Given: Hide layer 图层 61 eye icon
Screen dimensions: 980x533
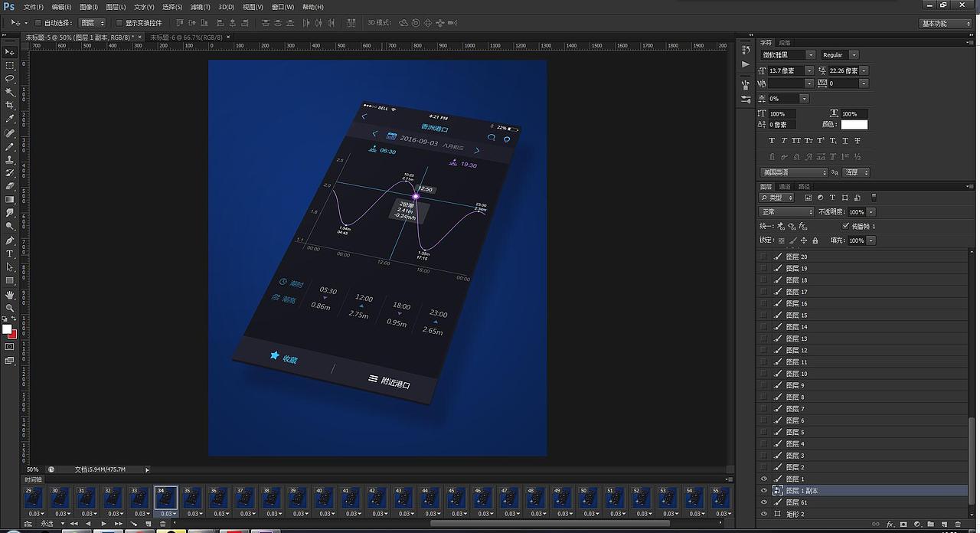Looking at the screenshot, I should tap(763, 502).
